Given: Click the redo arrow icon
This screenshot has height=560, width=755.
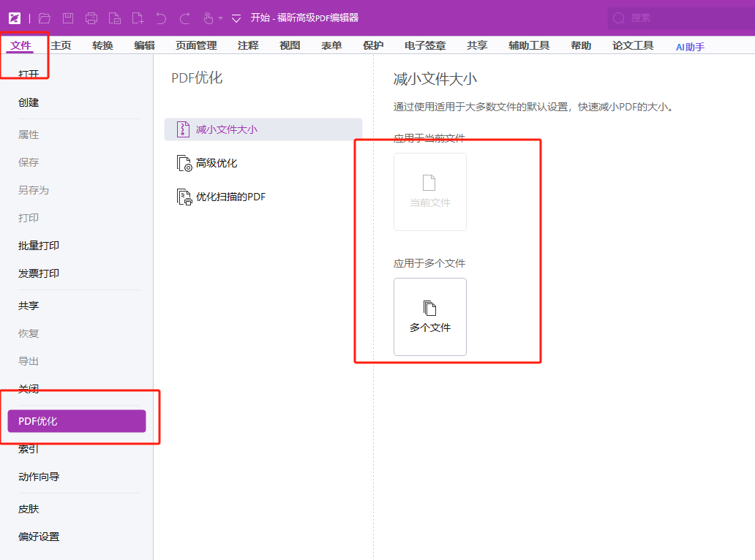Looking at the screenshot, I should click(184, 18).
